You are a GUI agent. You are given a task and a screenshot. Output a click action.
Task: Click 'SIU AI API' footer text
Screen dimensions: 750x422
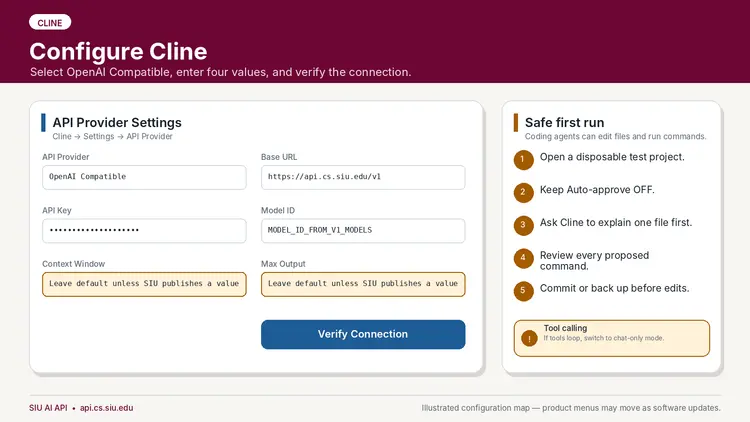point(48,408)
